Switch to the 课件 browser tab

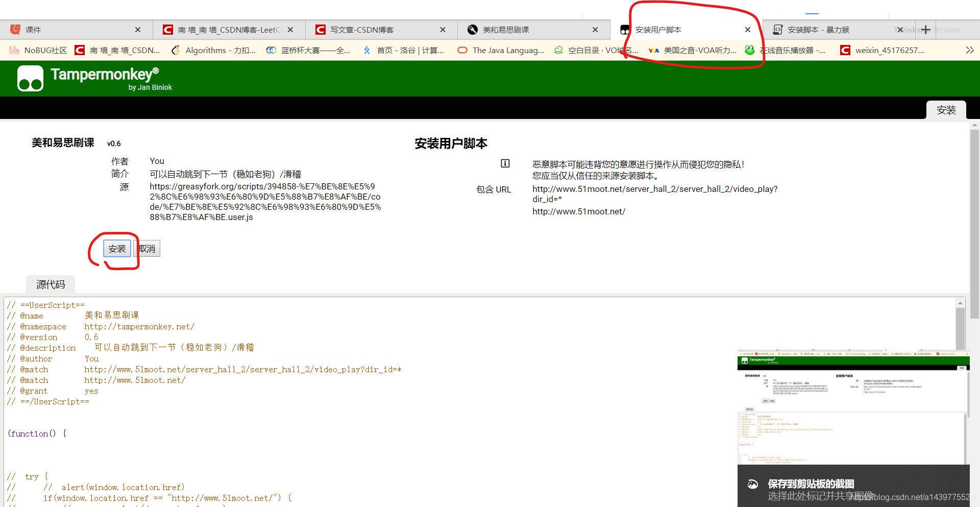pos(76,30)
